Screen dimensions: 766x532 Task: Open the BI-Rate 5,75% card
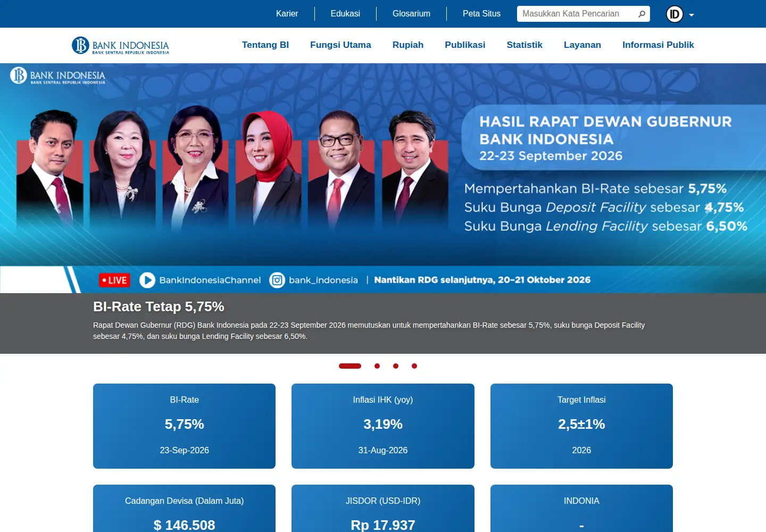click(x=184, y=426)
